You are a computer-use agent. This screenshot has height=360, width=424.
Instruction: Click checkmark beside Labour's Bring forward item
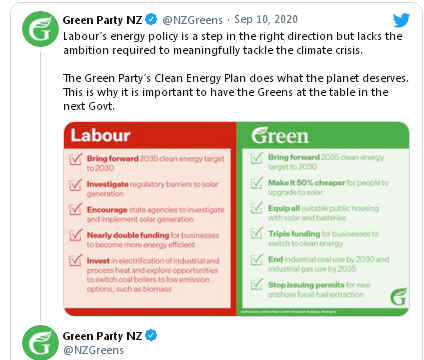point(76,159)
